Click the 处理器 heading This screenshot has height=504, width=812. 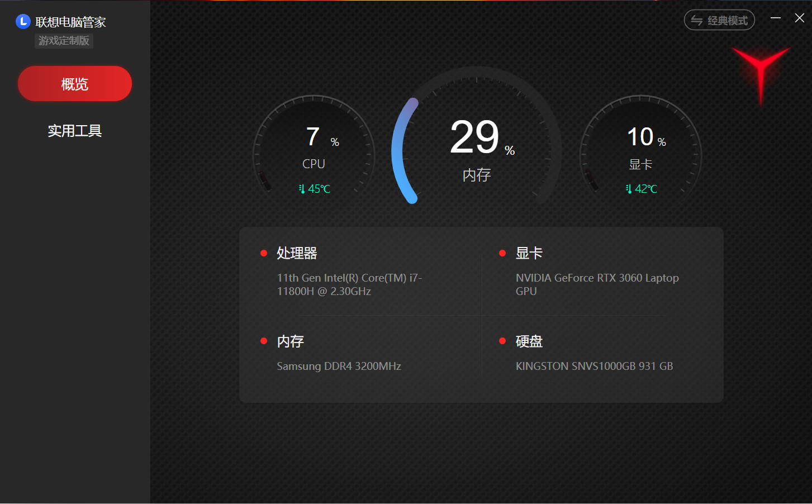297,253
